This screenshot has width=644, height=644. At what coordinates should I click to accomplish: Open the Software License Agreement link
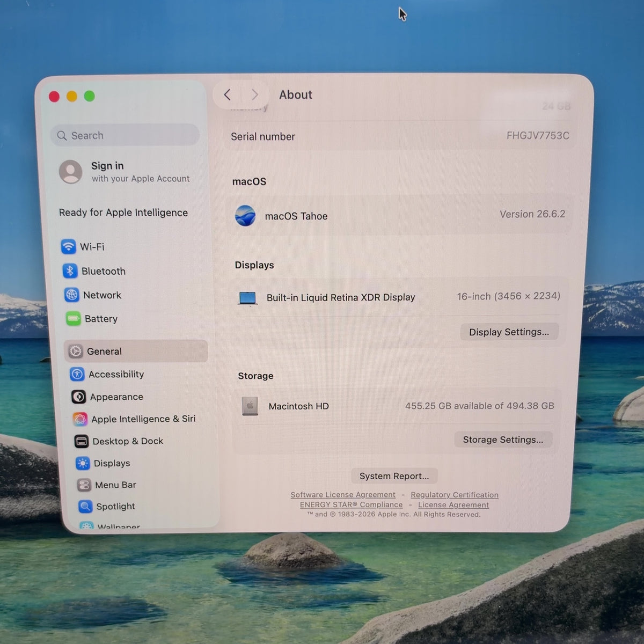coord(343,495)
